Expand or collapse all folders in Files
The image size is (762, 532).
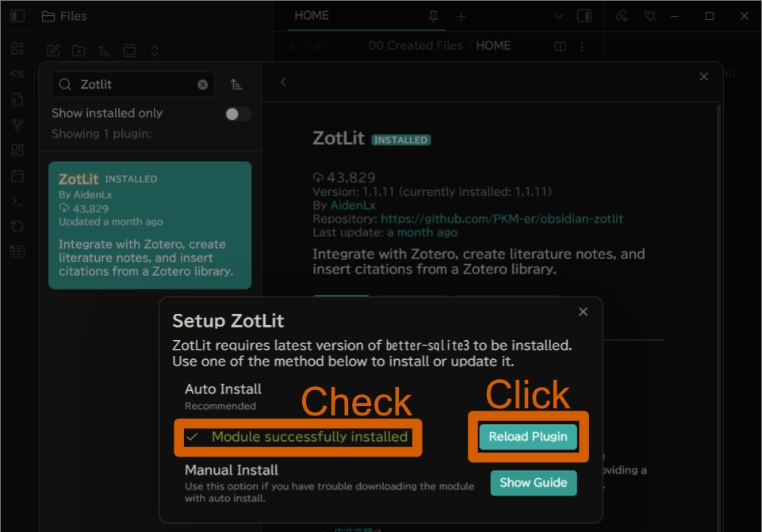(155, 51)
